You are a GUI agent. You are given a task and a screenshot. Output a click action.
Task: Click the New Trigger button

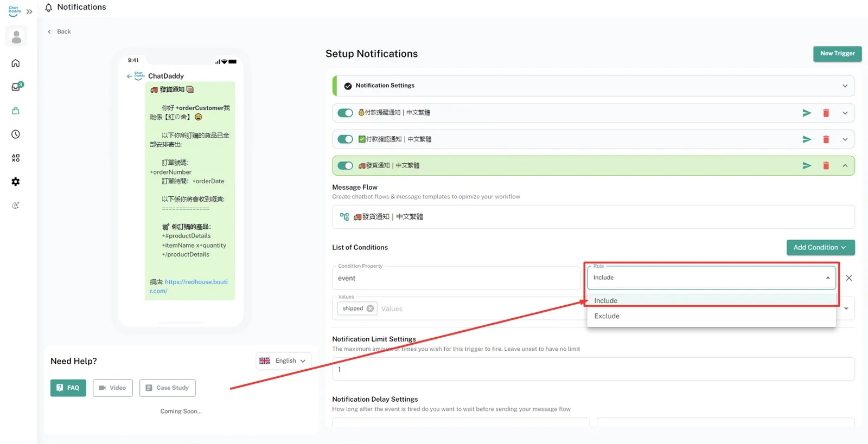pyautogui.click(x=837, y=54)
